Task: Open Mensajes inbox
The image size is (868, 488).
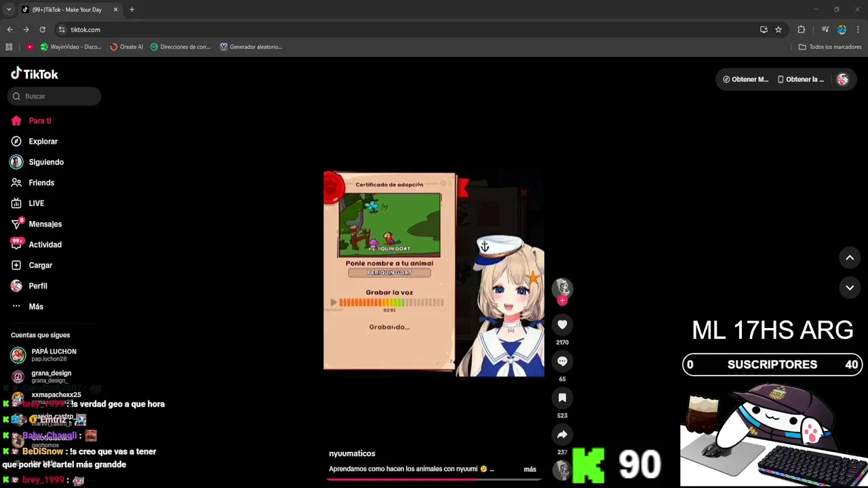Action: [45, 224]
